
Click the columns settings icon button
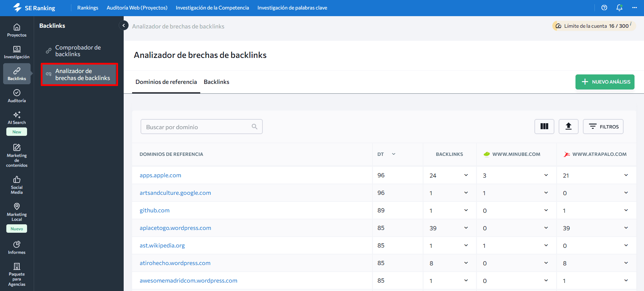click(544, 126)
